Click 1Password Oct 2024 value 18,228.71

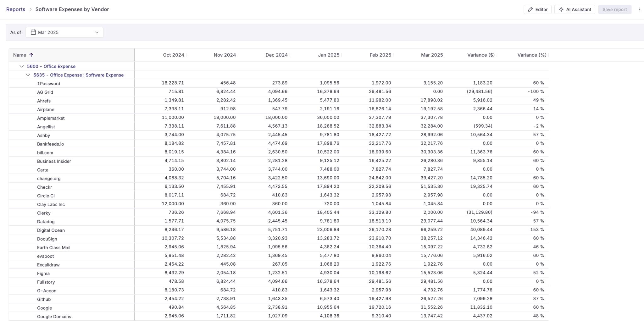click(173, 83)
